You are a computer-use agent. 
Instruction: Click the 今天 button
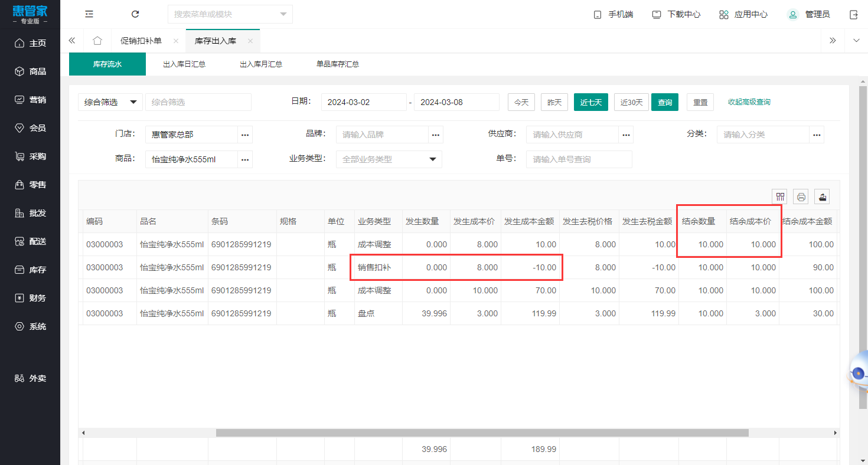point(521,102)
